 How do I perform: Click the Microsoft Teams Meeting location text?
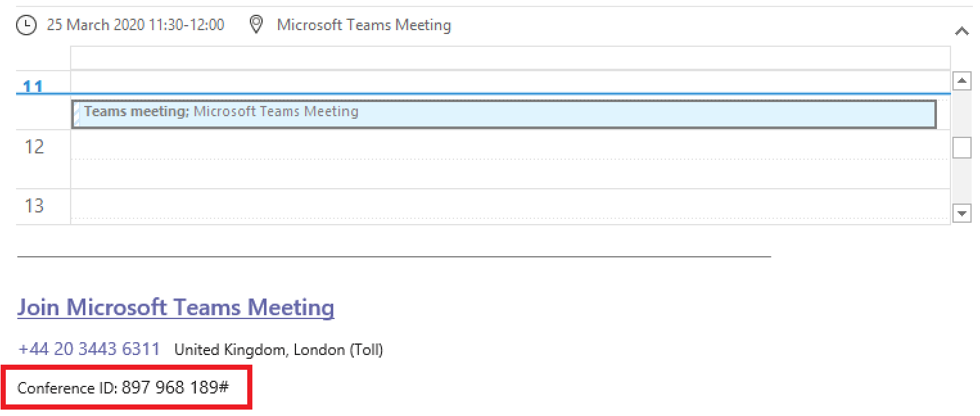(x=364, y=25)
